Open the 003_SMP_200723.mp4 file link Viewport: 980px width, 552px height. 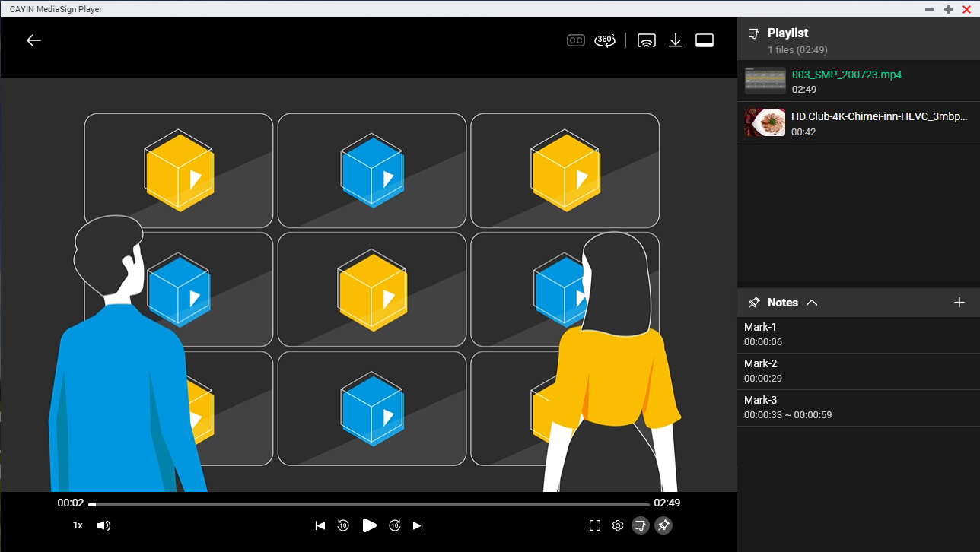(846, 75)
